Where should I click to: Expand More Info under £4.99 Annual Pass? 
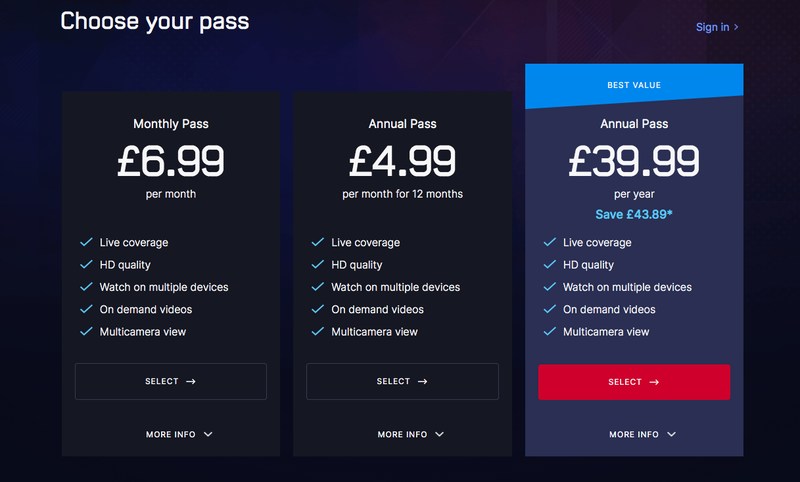(x=411, y=434)
